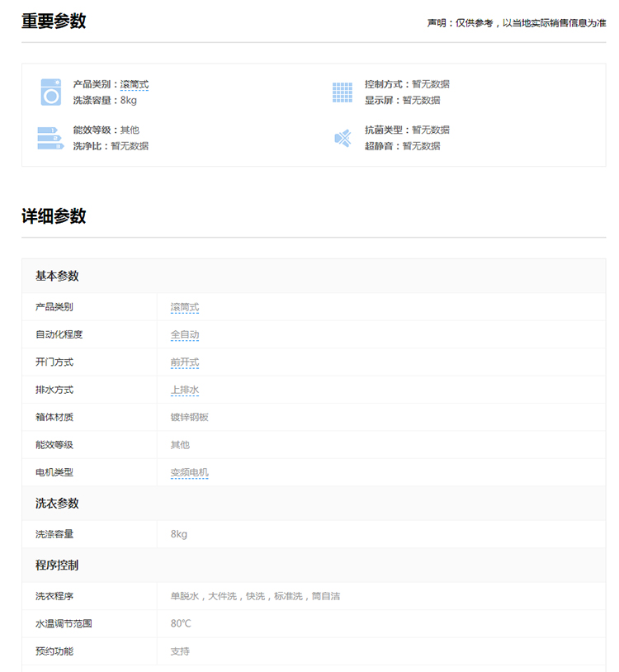Open the 滚筒式 link in the 基本参数 table
Screen dimensions: 619x672
(185, 307)
